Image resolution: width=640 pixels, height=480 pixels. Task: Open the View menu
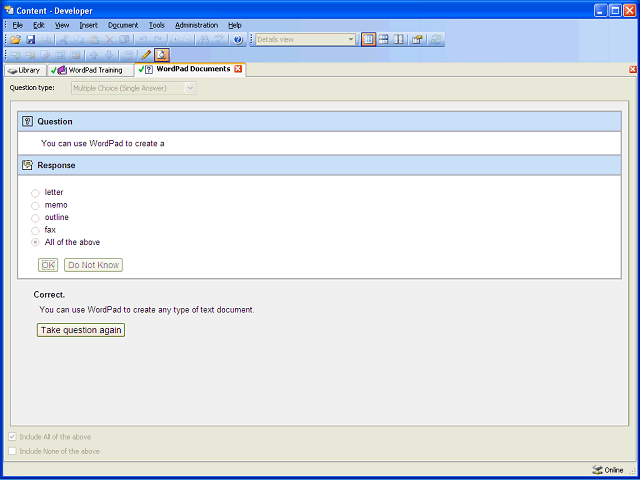coord(62,25)
